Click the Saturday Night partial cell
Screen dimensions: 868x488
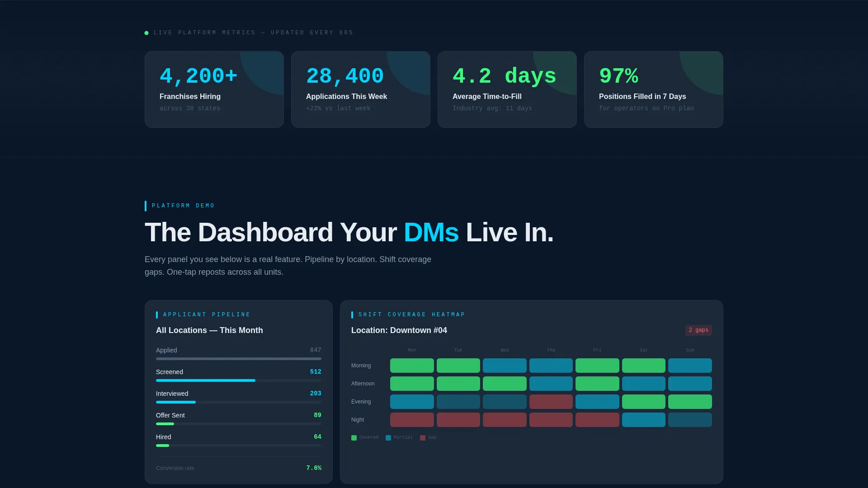pyautogui.click(x=644, y=420)
